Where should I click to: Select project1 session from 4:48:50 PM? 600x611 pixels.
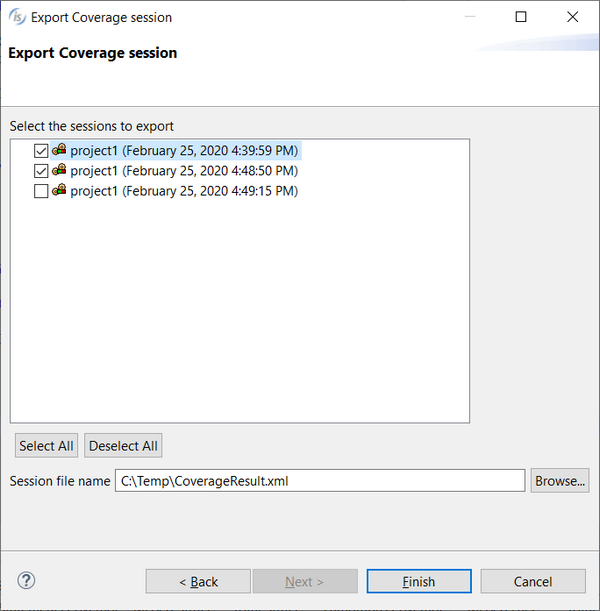pos(184,171)
